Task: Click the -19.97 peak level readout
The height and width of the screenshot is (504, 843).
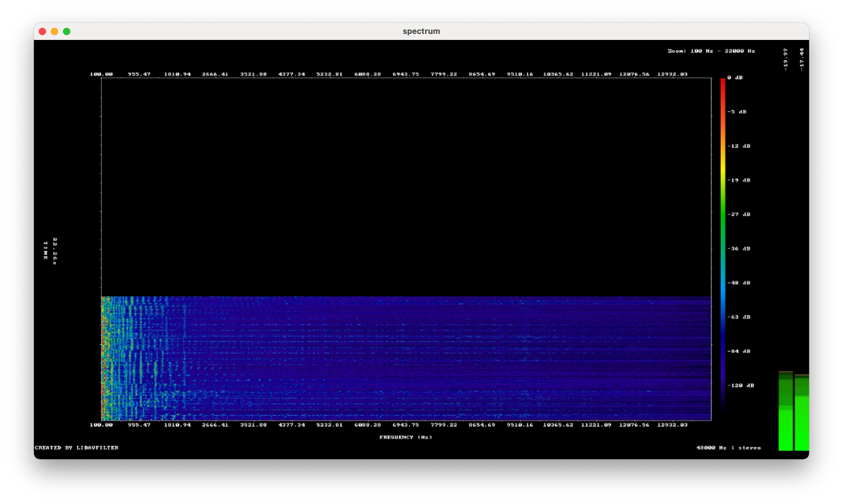Action: point(785,59)
